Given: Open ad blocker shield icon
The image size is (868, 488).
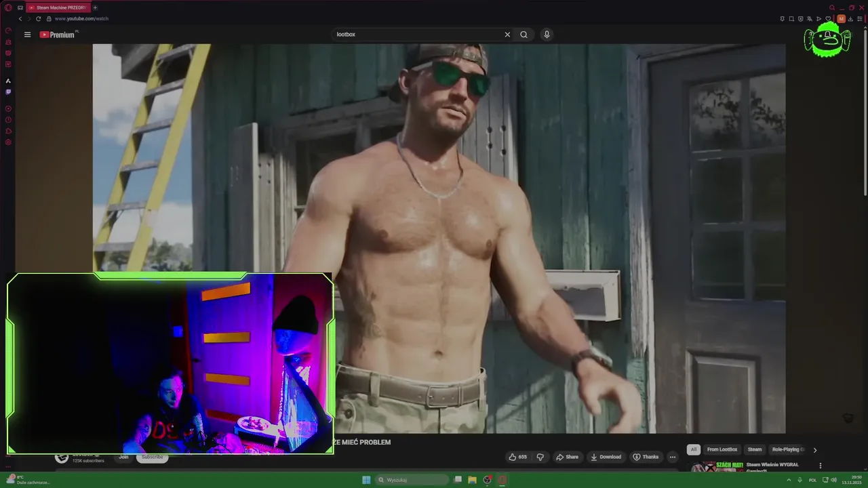Looking at the screenshot, I should (x=800, y=19).
